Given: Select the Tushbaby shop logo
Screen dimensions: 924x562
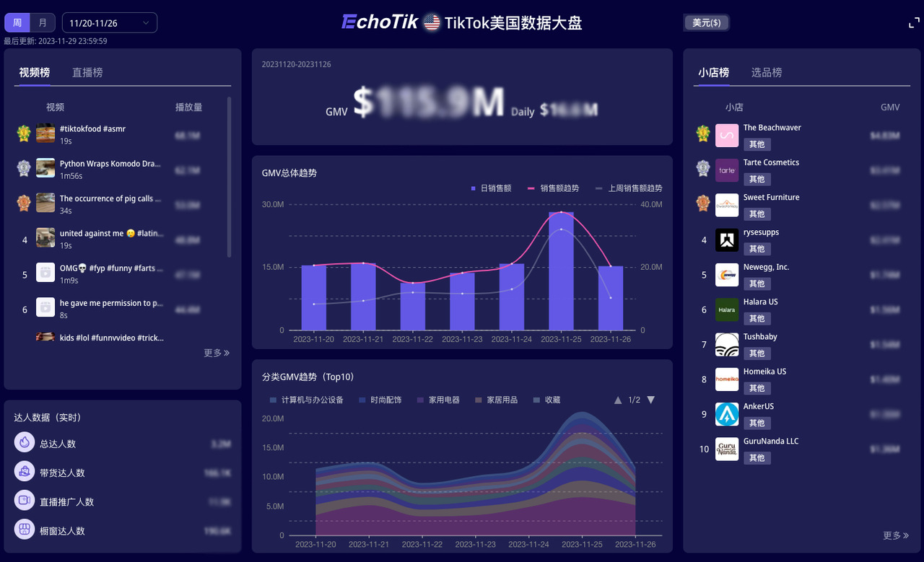Looking at the screenshot, I should 727,345.
